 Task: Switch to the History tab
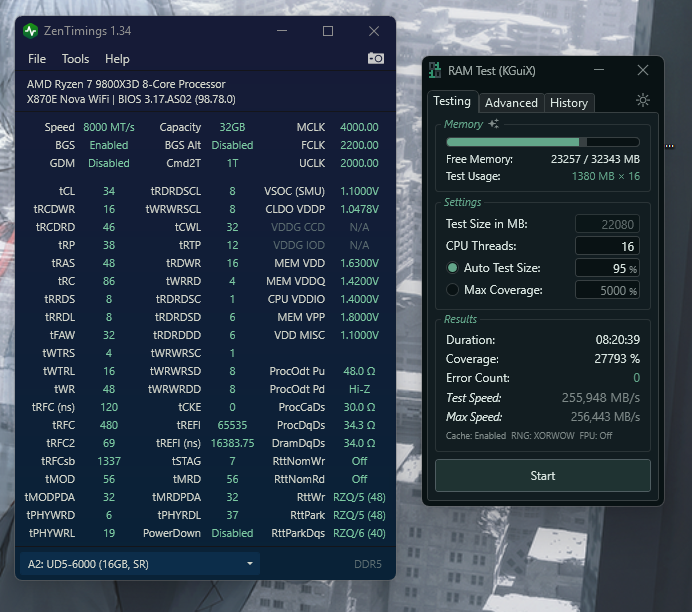(569, 102)
